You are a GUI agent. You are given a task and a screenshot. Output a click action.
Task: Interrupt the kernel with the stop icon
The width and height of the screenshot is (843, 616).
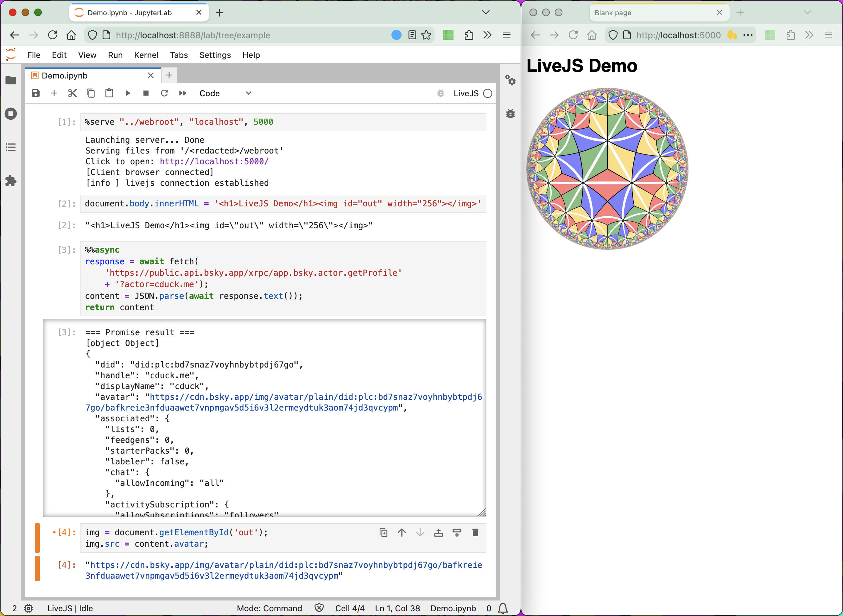(x=146, y=93)
